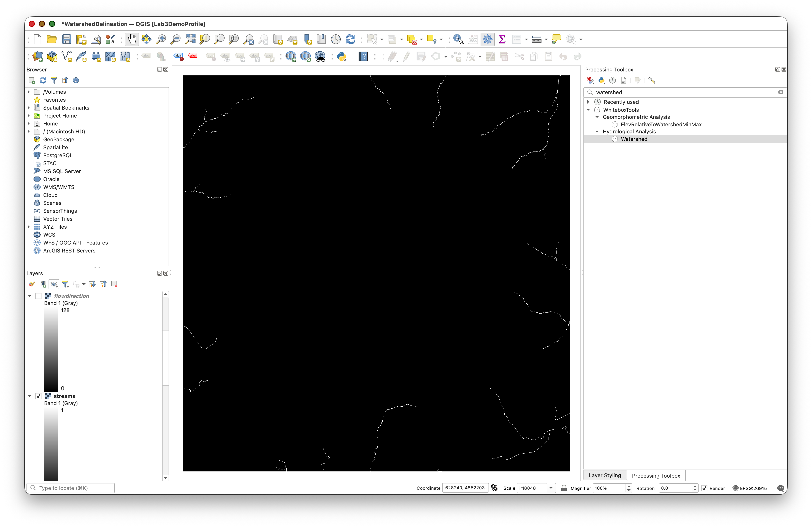Open the Python Console icon

pyautogui.click(x=342, y=57)
